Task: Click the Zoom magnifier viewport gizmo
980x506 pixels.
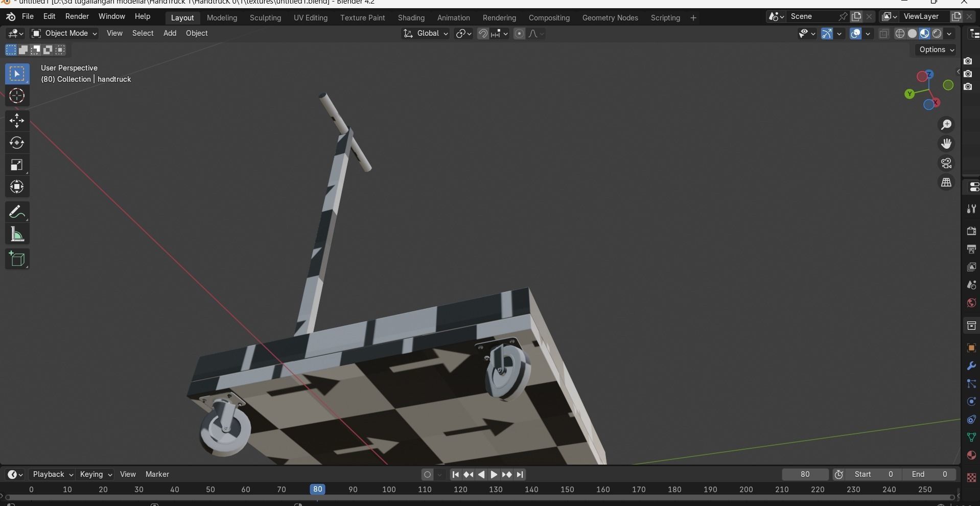Action: [x=946, y=125]
